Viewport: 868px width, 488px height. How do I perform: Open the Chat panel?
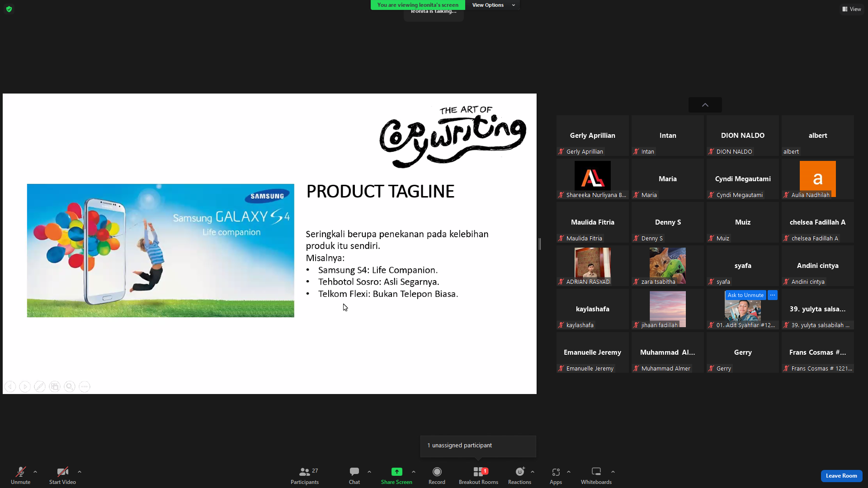point(354,476)
